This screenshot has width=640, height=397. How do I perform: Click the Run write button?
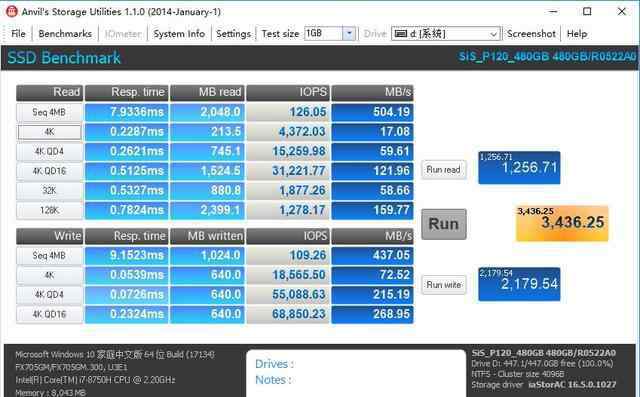[443, 284]
